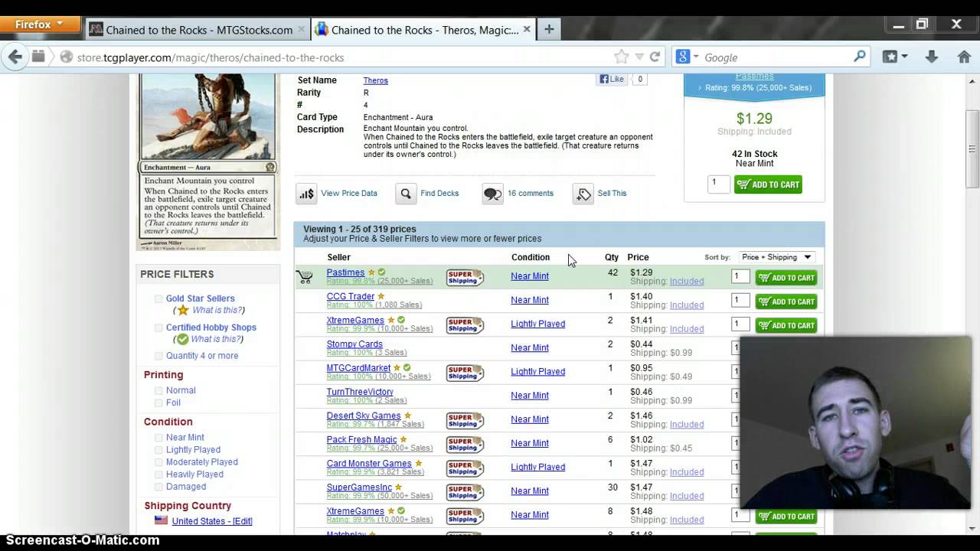
Task: Add the second XtremeGames Near Mint listing to cart
Action: point(786,517)
